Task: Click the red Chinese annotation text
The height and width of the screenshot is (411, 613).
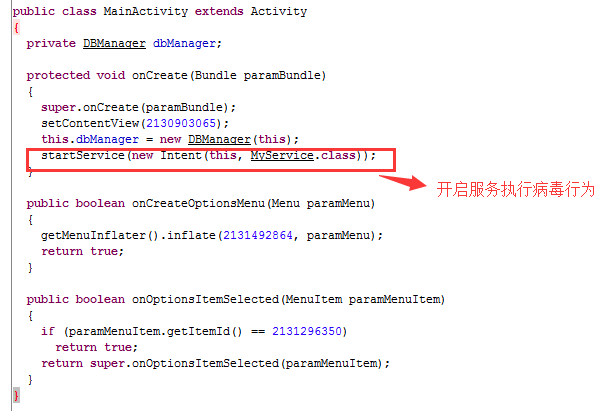Action: point(515,189)
